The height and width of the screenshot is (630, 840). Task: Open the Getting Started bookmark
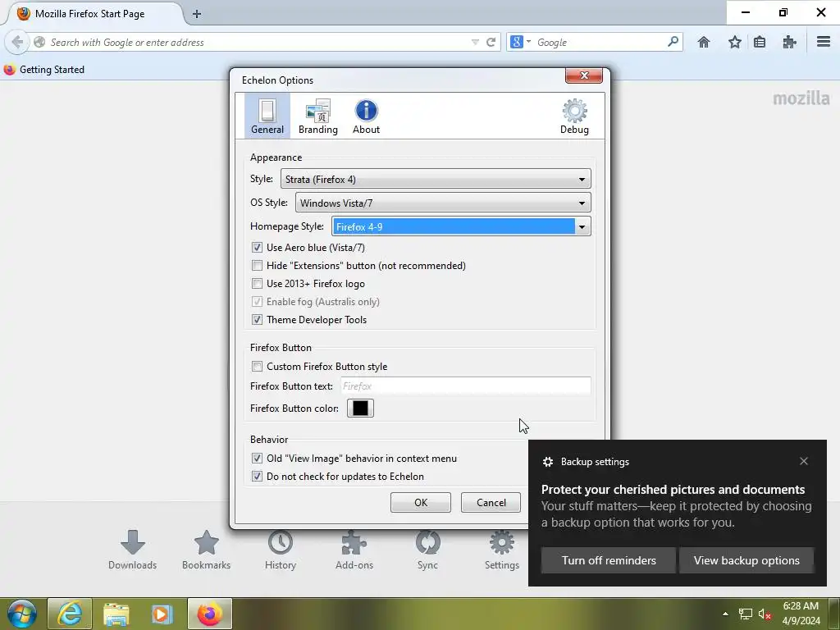pos(44,70)
